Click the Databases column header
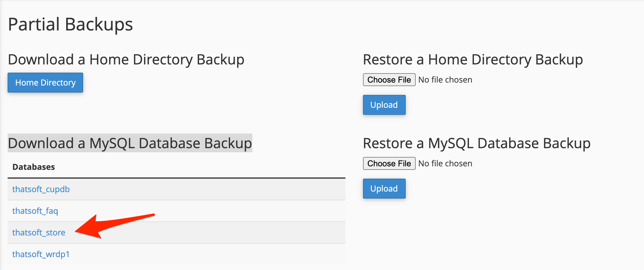The image size is (644, 270). tap(34, 167)
